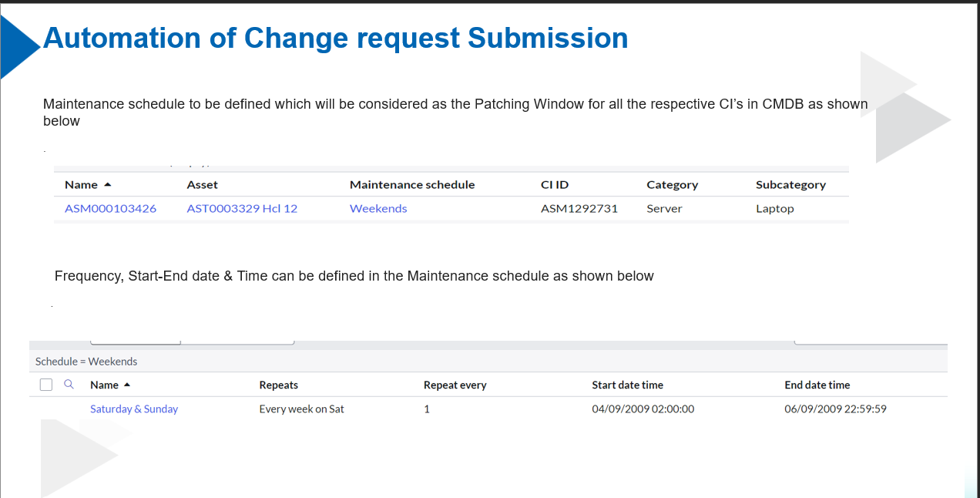The width and height of the screenshot is (980, 498).
Task: Click the Subcategory column header
Action: 790,185
